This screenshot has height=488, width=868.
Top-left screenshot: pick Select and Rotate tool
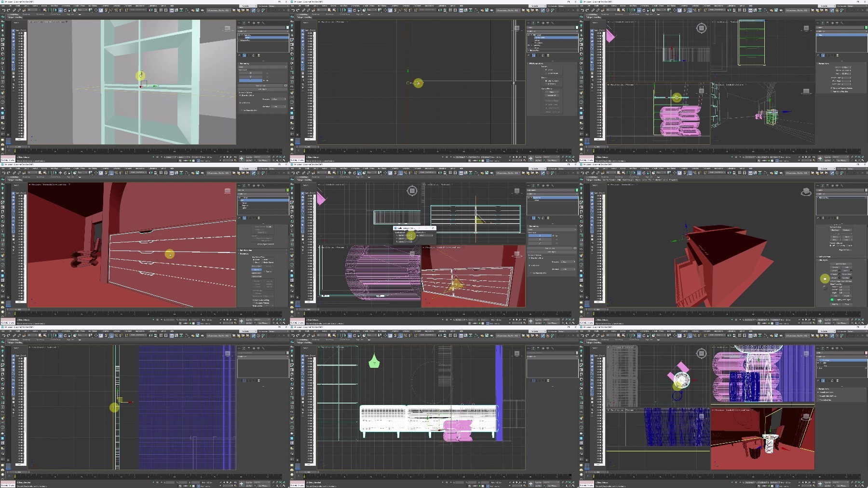[x=65, y=10]
